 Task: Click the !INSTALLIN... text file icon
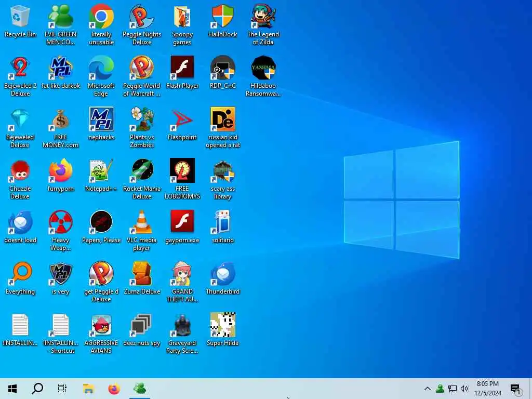(20, 330)
